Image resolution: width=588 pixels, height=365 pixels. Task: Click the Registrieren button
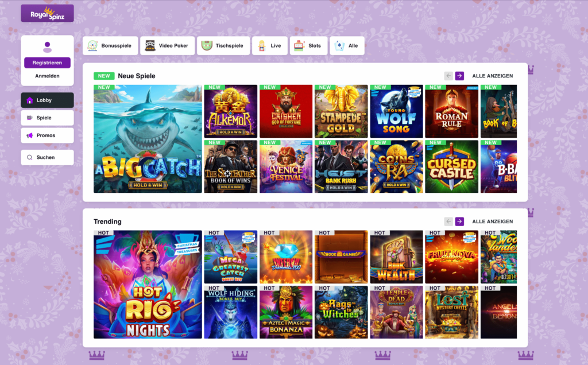pyautogui.click(x=47, y=63)
